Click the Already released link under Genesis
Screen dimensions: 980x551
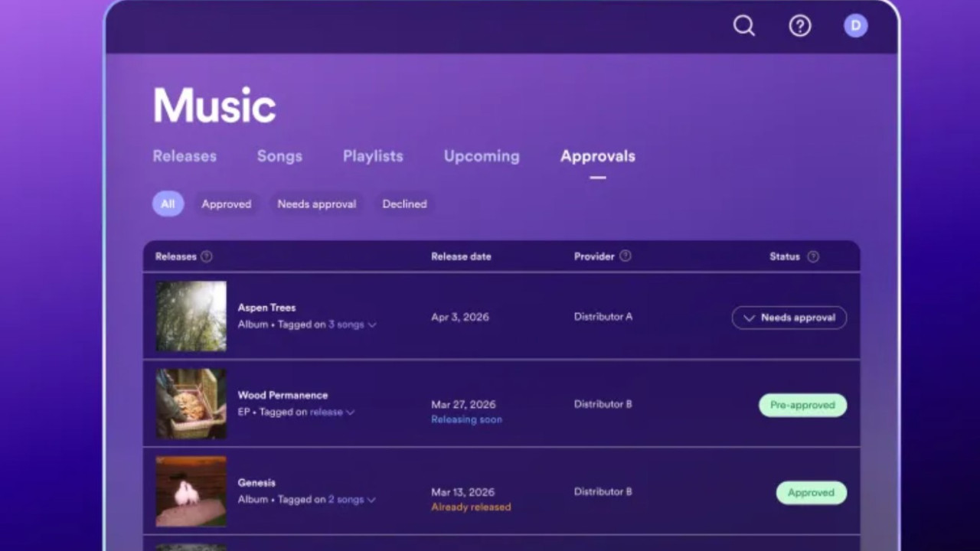(x=471, y=507)
